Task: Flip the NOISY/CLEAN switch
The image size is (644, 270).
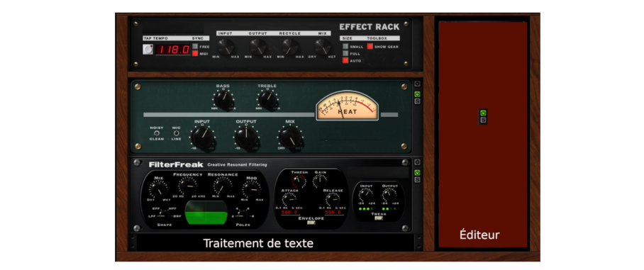Action: 156,133
